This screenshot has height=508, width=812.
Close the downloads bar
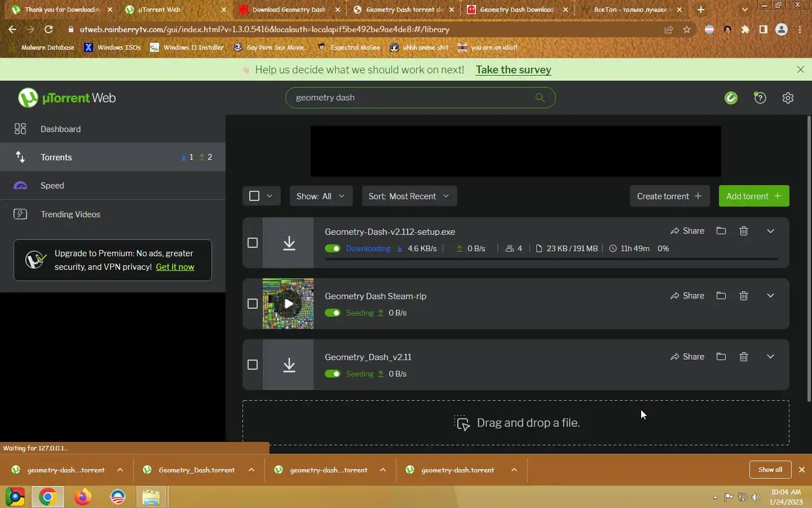coord(802,470)
